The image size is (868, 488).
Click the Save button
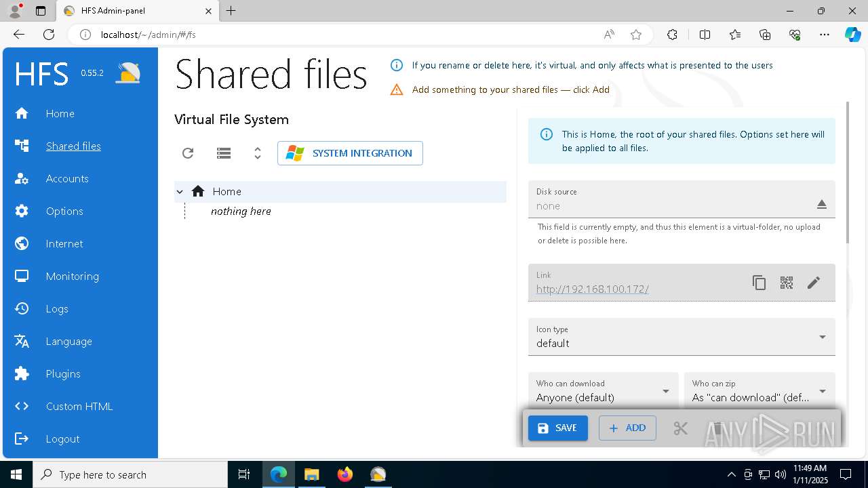pyautogui.click(x=558, y=428)
